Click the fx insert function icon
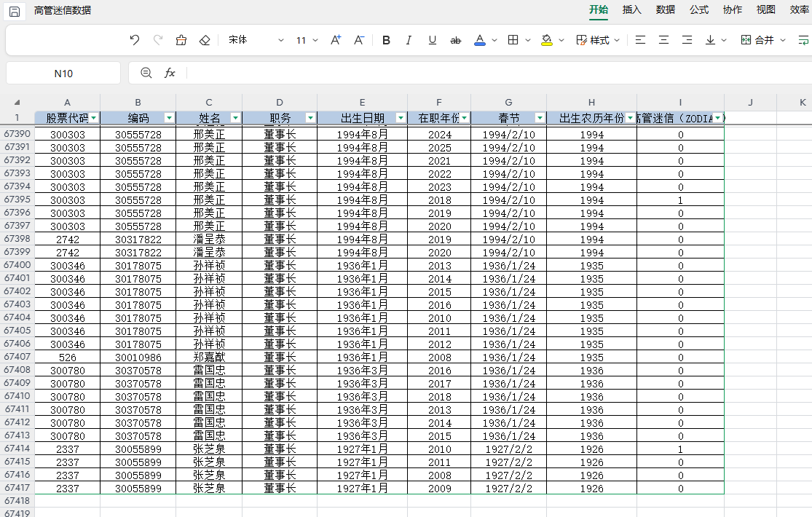Viewport: 812px width, 517px height. 170,73
